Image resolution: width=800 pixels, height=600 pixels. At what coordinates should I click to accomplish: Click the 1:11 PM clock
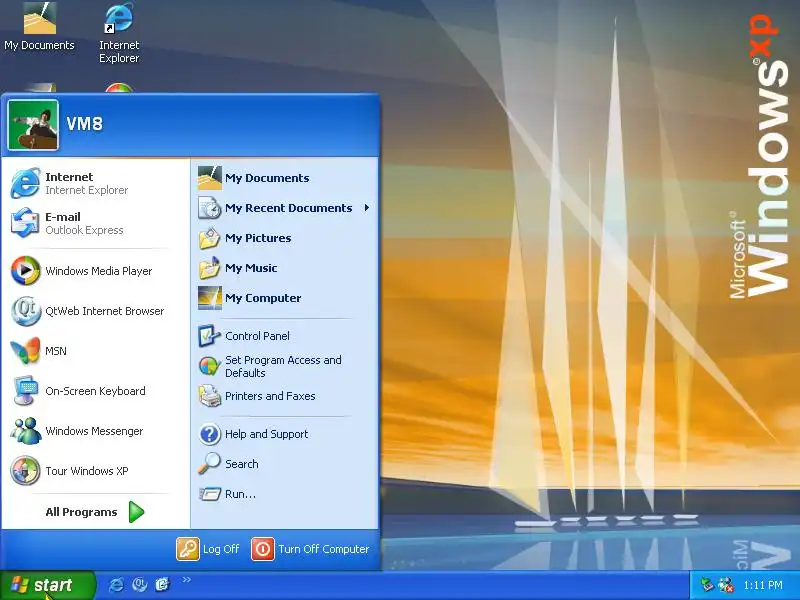tap(763, 585)
